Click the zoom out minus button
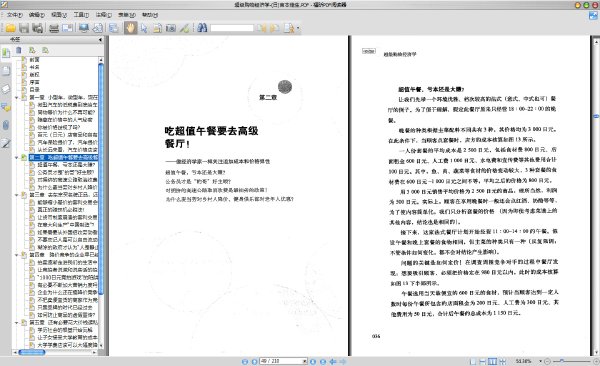Image resolution: width=600 pixels, height=366 pixels. (x=548, y=361)
